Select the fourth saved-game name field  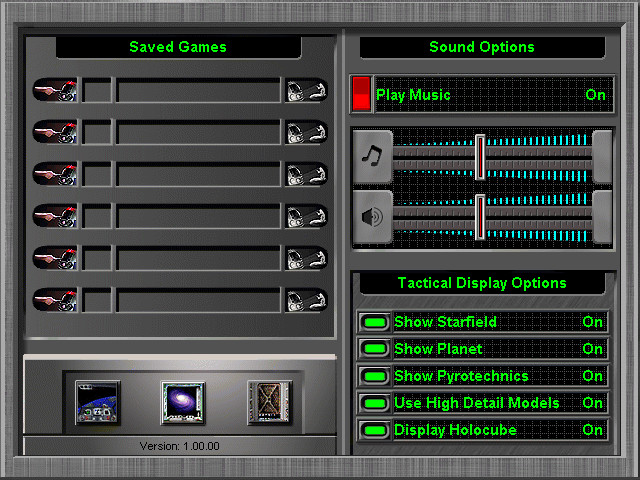tap(198, 216)
